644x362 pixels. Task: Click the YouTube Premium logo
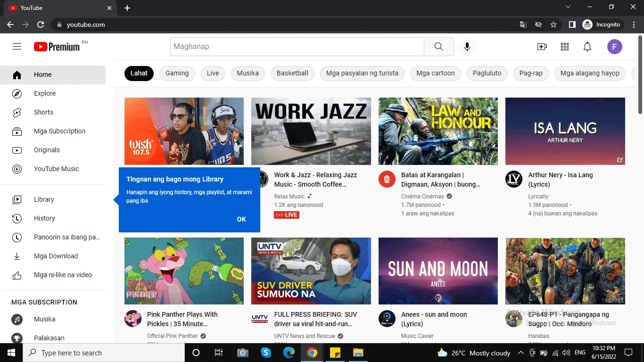pos(57,47)
